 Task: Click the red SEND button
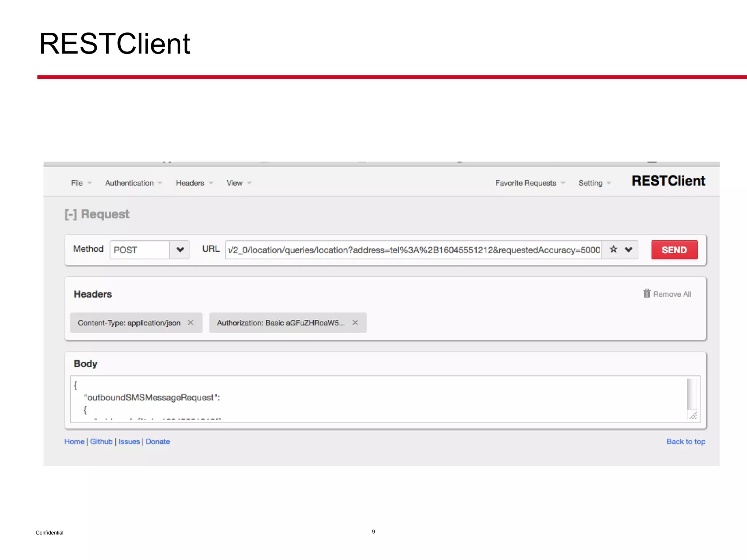(674, 250)
